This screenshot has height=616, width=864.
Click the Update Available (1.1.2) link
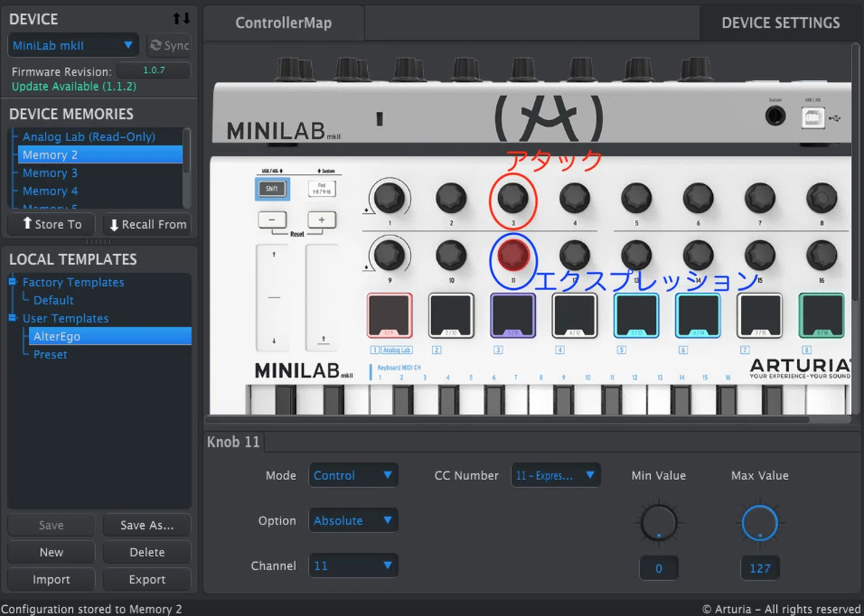(73, 86)
